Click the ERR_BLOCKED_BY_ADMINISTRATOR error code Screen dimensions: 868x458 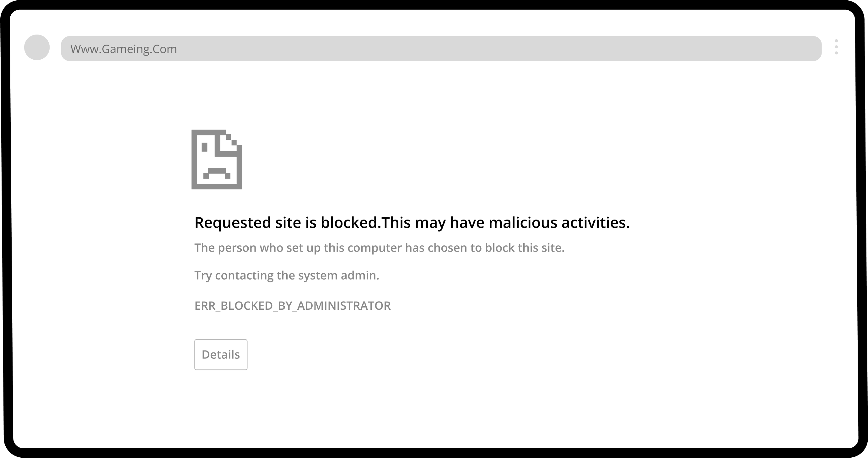point(293,306)
